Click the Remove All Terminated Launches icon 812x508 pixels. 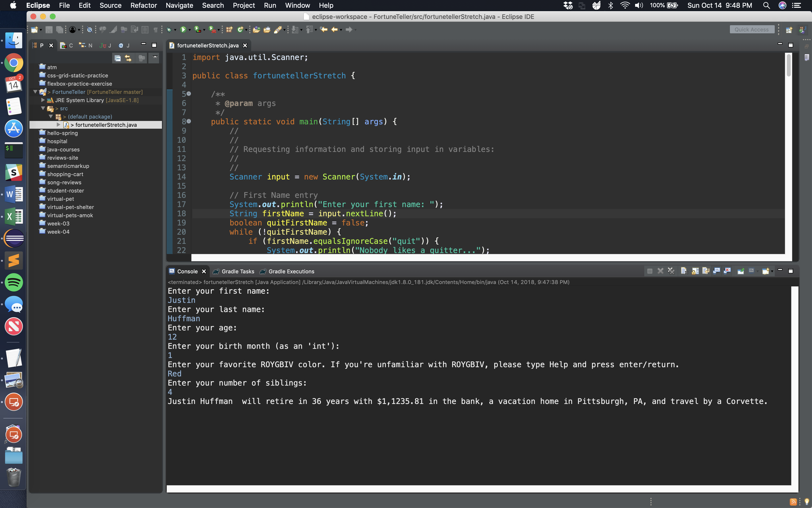[x=671, y=271]
